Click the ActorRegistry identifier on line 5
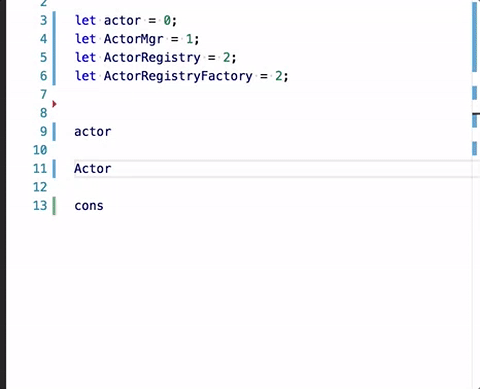The height and width of the screenshot is (389, 480). point(152,58)
